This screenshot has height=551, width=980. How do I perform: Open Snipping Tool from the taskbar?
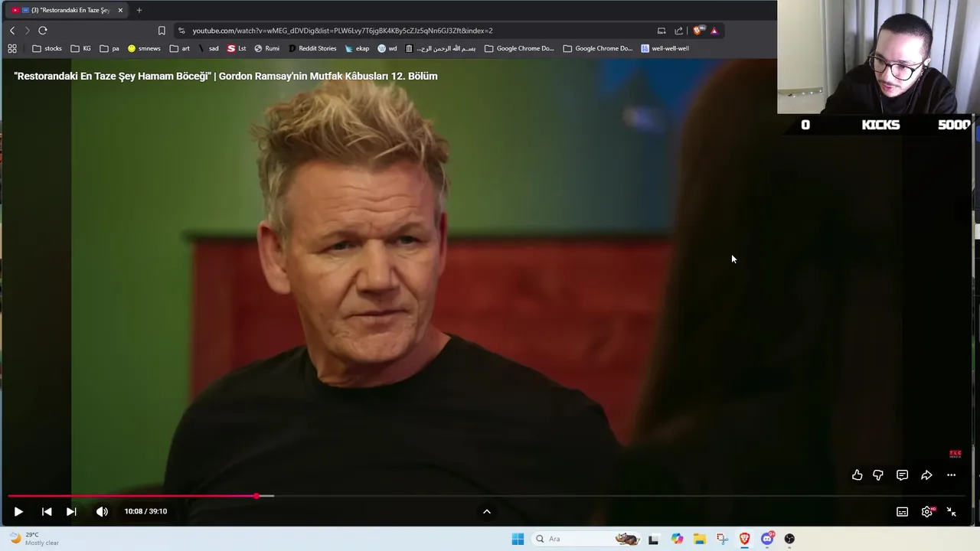pyautogui.click(x=722, y=539)
